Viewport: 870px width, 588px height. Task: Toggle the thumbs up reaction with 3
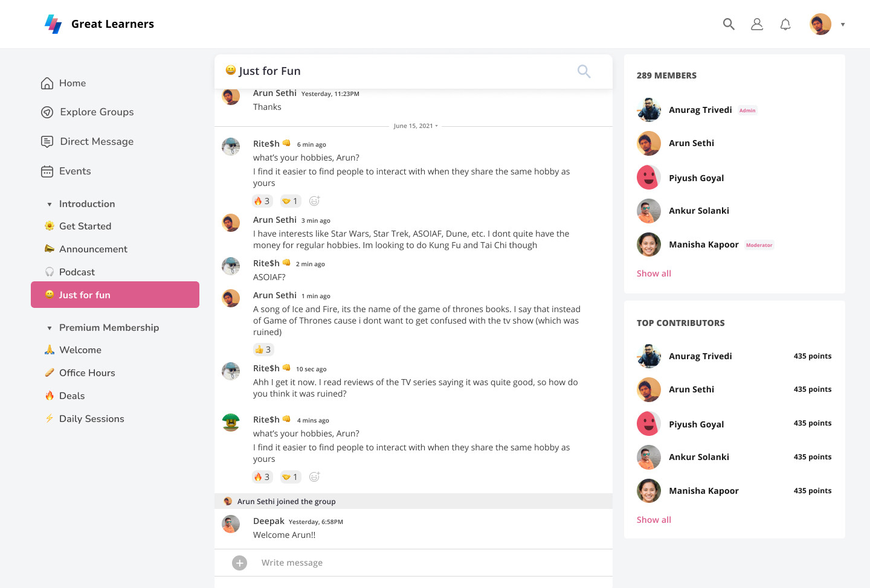(x=263, y=350)
